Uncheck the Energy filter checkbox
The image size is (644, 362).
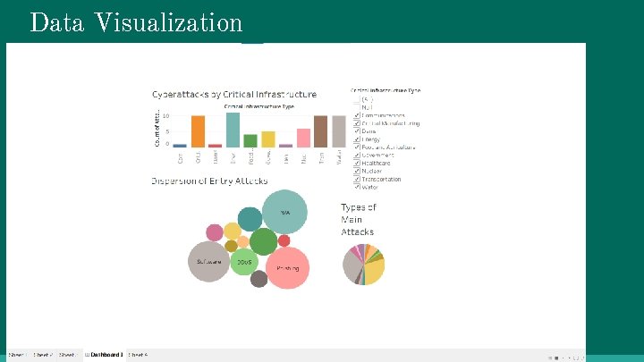point(357,139)
